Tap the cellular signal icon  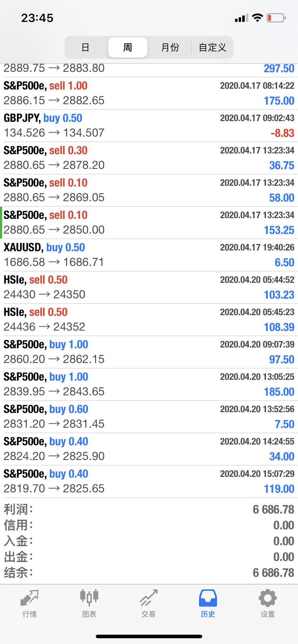[241, 18]
